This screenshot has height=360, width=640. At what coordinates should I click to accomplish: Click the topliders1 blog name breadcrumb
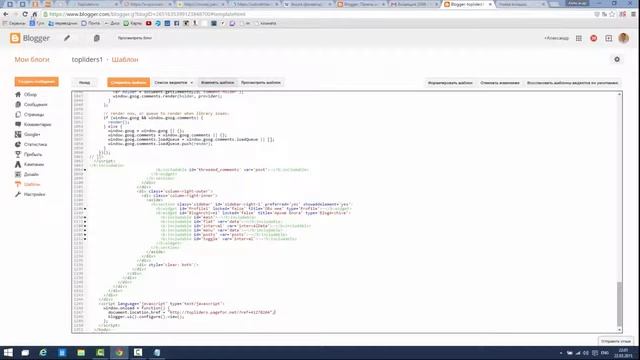87,60
